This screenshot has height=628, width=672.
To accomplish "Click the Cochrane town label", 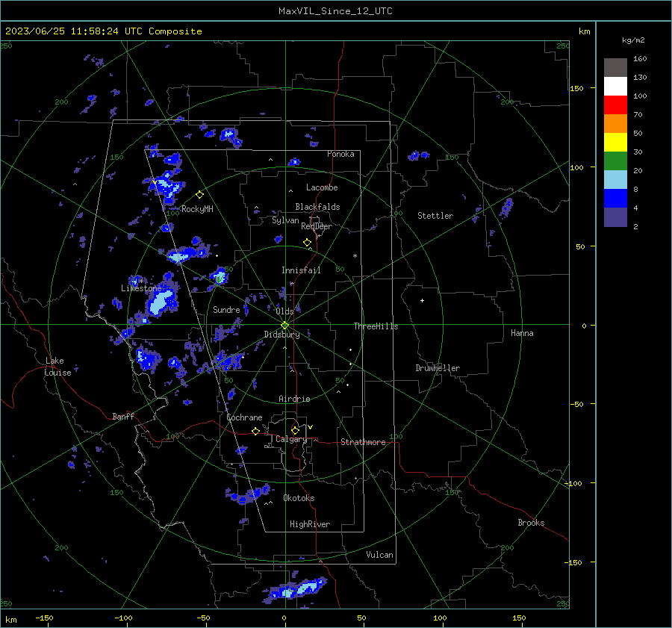I will tap(244, 417).
